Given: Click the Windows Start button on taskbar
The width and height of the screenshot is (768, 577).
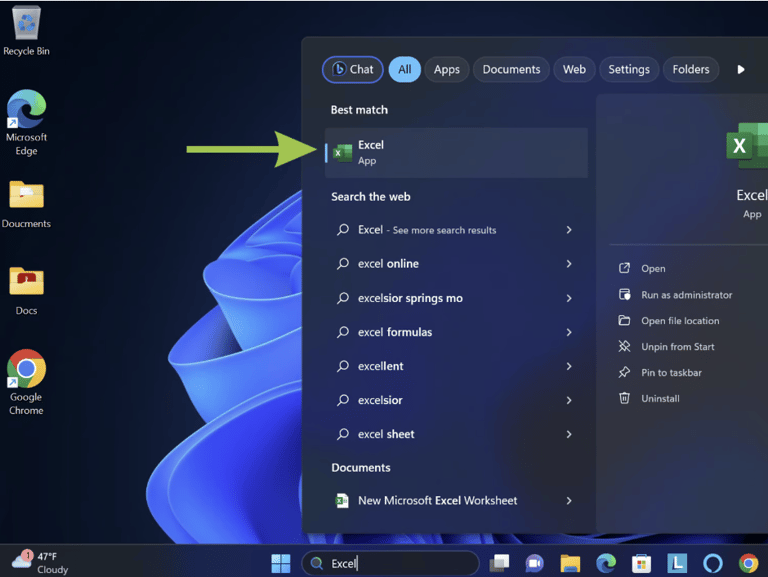Looking at the screenshot, I should tap(281, 563).
